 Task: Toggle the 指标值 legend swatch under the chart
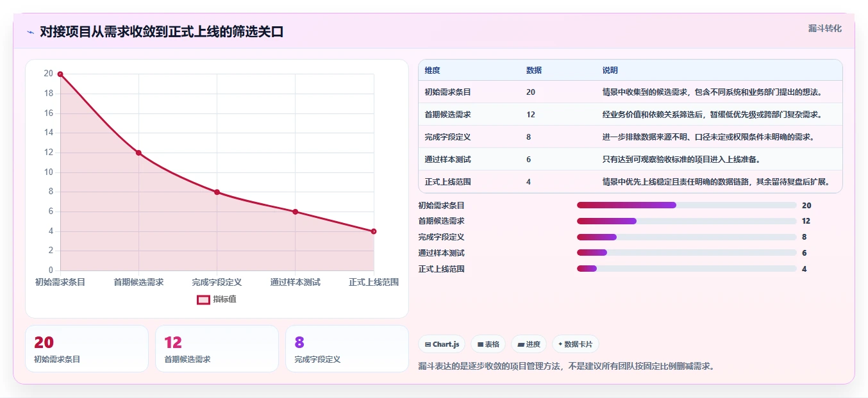click(203, 299)
